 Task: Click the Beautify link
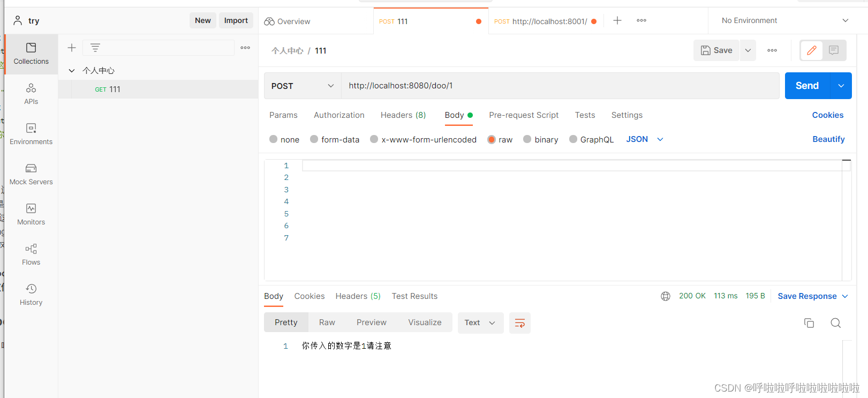tap(828, 139)
